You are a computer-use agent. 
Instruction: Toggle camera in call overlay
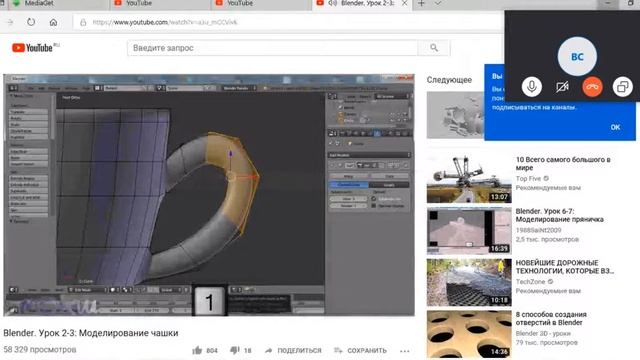[x=562, y=87]
